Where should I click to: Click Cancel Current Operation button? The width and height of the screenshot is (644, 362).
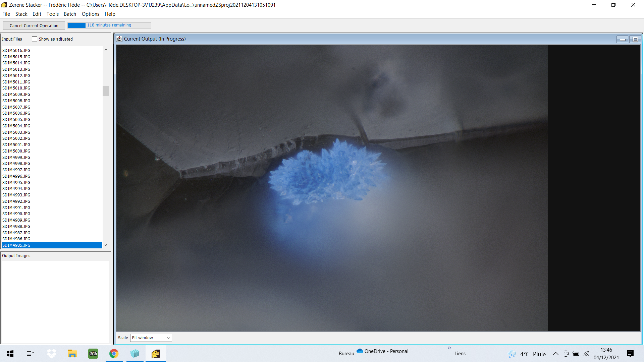[34, 26]
